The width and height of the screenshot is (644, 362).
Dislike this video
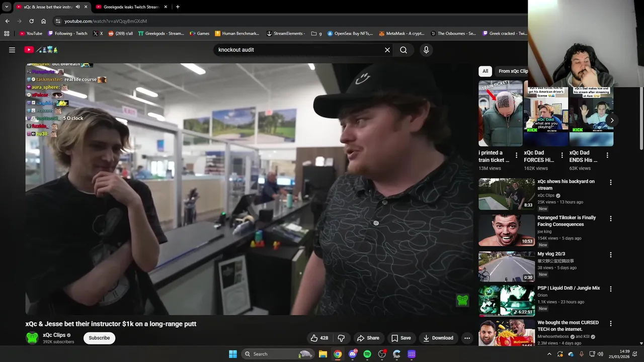tap(341, 338)
